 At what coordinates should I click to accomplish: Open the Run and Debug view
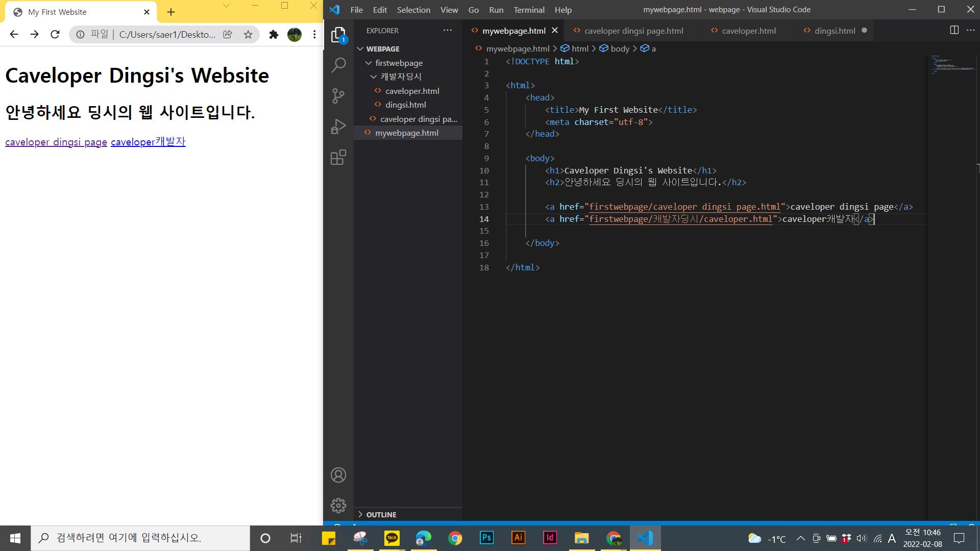click(338, 126)
